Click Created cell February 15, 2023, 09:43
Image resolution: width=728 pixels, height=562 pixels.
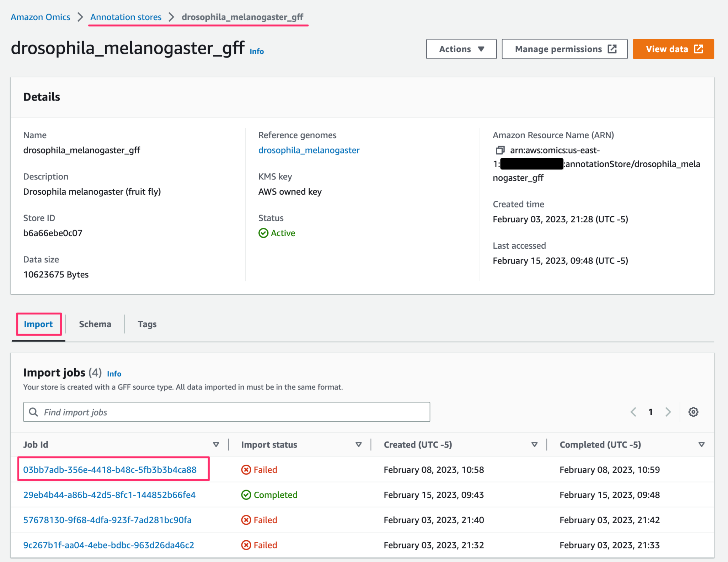(x=434, y=495)
